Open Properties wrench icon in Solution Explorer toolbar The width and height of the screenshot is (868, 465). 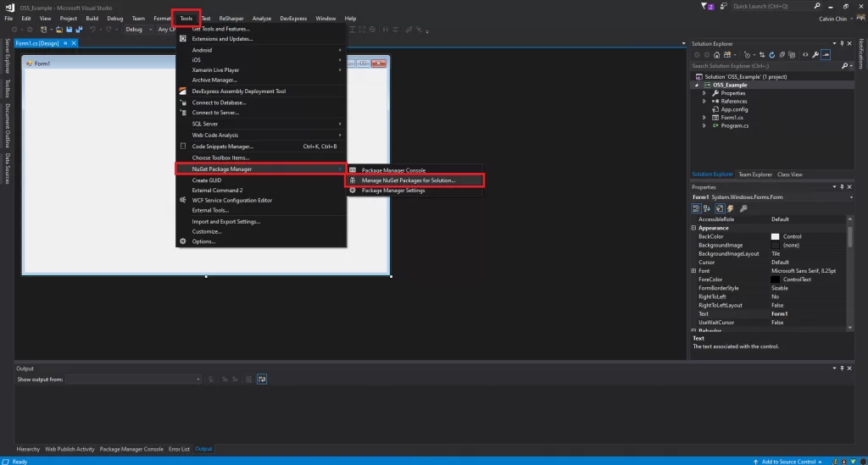(x=815, y=55)
